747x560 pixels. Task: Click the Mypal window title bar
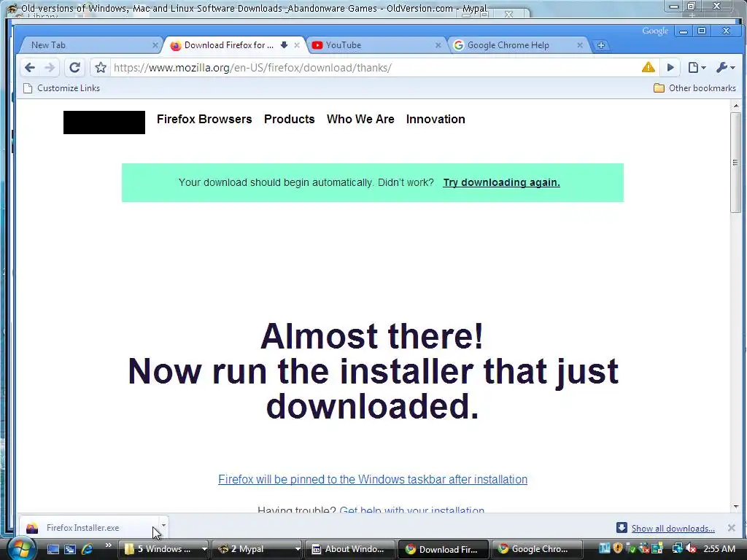tap(252, 8)
